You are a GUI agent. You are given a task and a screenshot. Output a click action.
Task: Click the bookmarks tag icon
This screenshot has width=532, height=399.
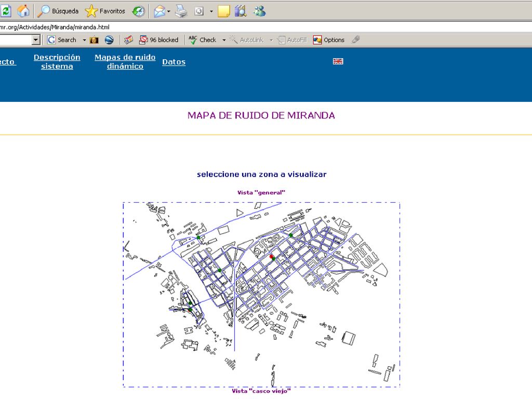tap(128, 40)
